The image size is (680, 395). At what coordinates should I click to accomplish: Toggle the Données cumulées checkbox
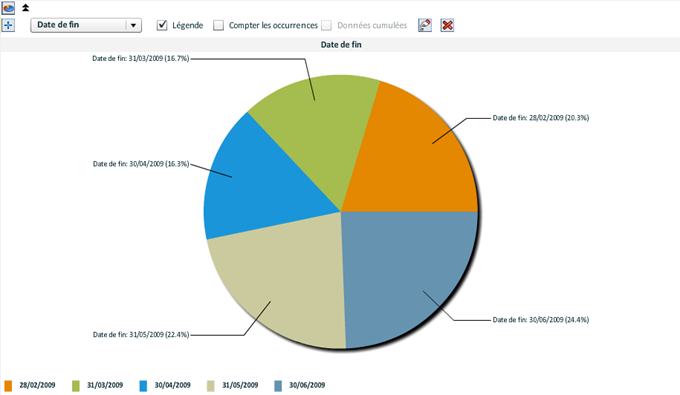tap(327, 25)
